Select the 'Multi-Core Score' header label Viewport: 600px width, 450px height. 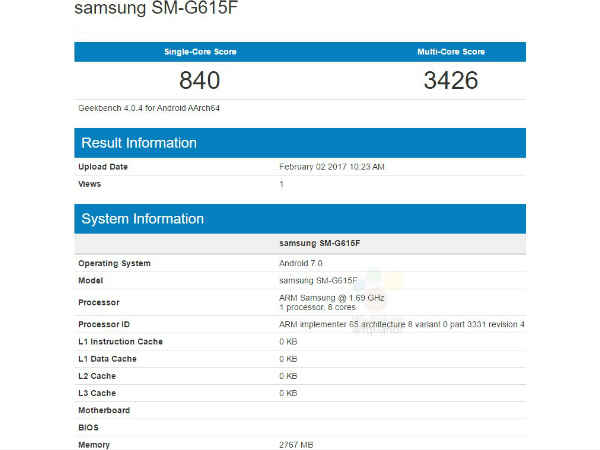451,52
